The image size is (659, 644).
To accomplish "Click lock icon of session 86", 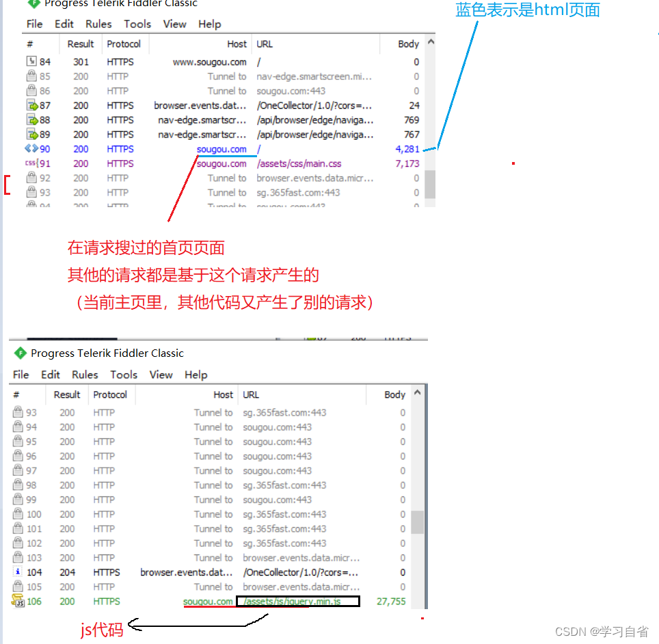I will click(31, 90).
